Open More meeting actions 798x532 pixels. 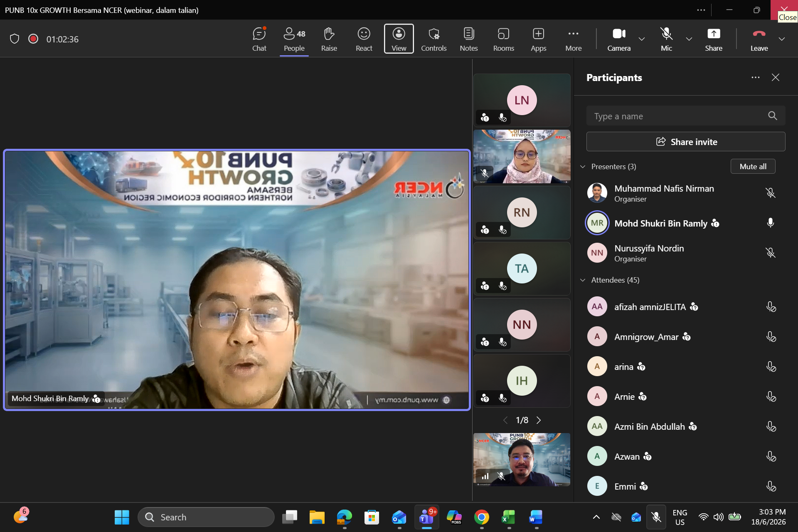coord(573,39)
